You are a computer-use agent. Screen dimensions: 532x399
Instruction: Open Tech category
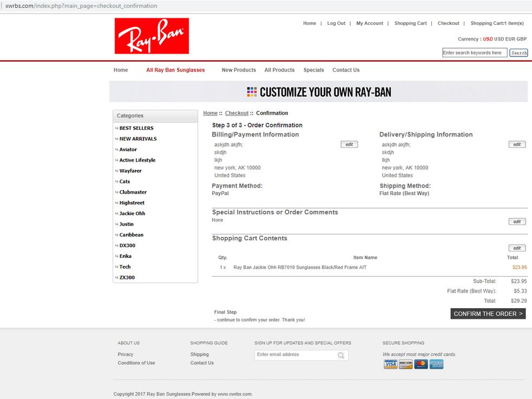point(125,267)
